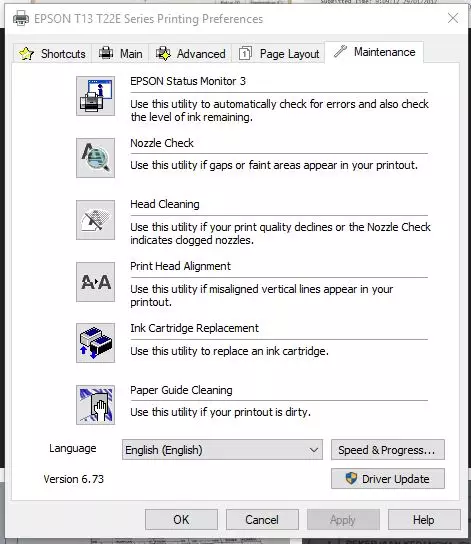Open Speed & Progress settings
Screen dimensions: 471x544
pyautogui.click(x=388, y=450)
